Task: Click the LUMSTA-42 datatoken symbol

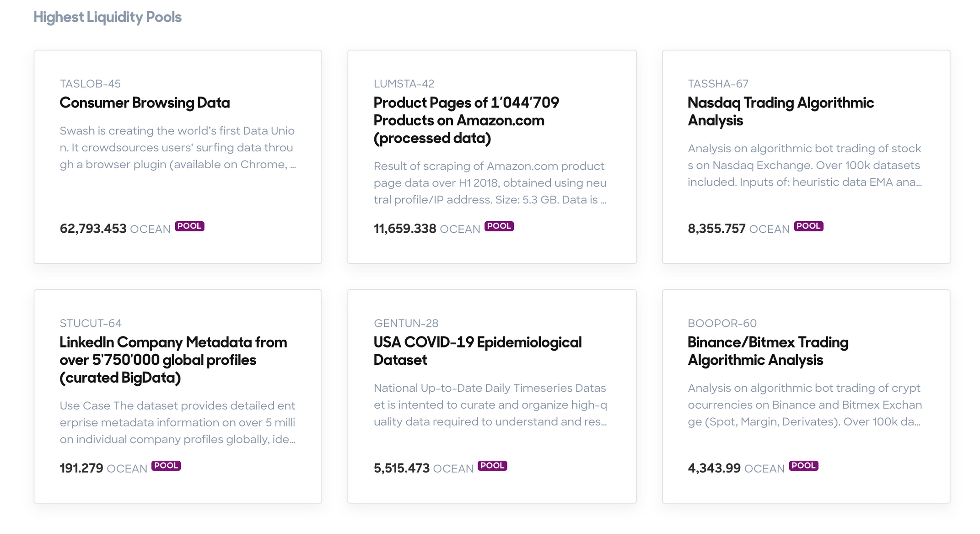Action: point(404,84)
